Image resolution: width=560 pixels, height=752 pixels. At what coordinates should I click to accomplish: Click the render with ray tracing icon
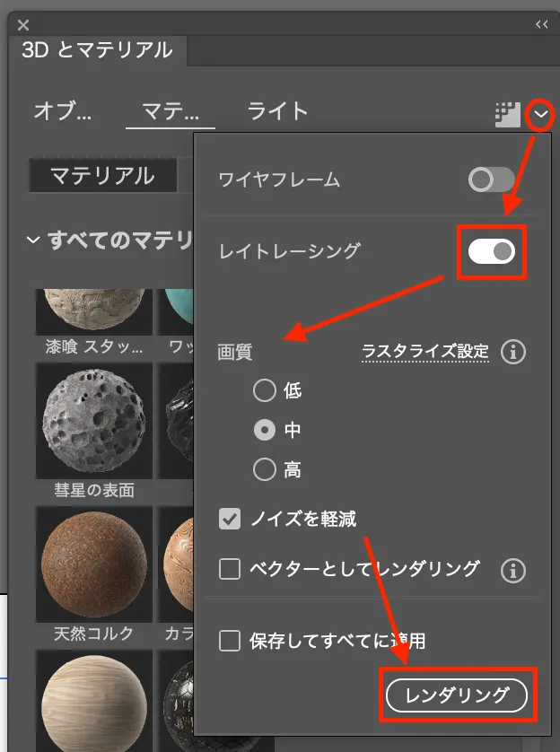click(x=507, y=115)
